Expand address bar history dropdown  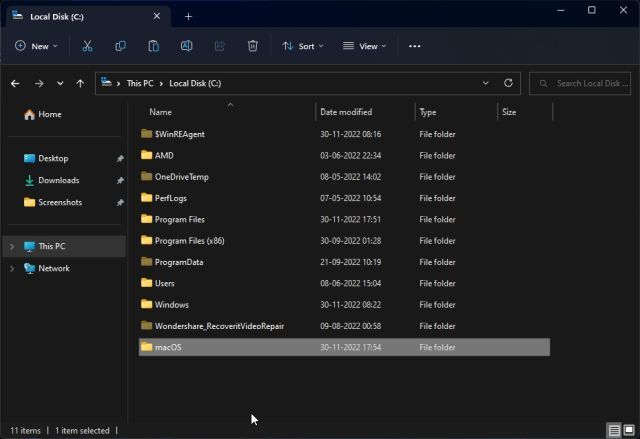coord(485,83)
